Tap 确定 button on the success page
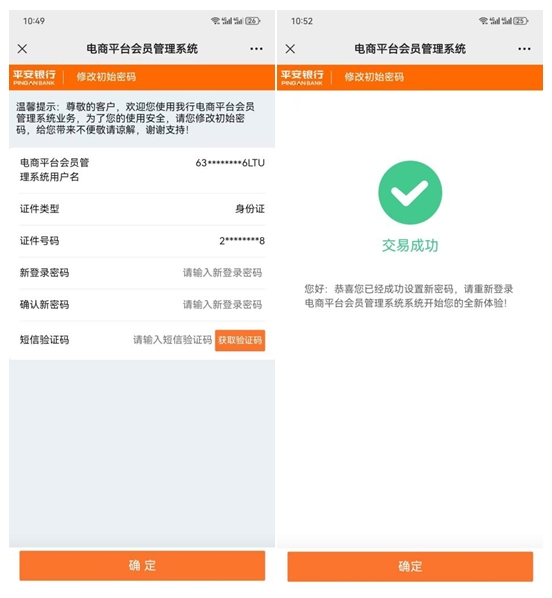 click(410, 566)
